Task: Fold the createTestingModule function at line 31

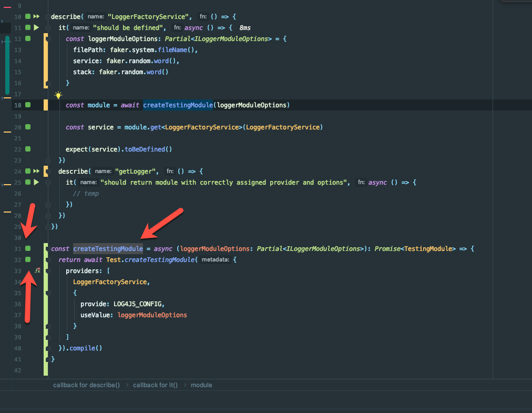Action: (48, 249)
